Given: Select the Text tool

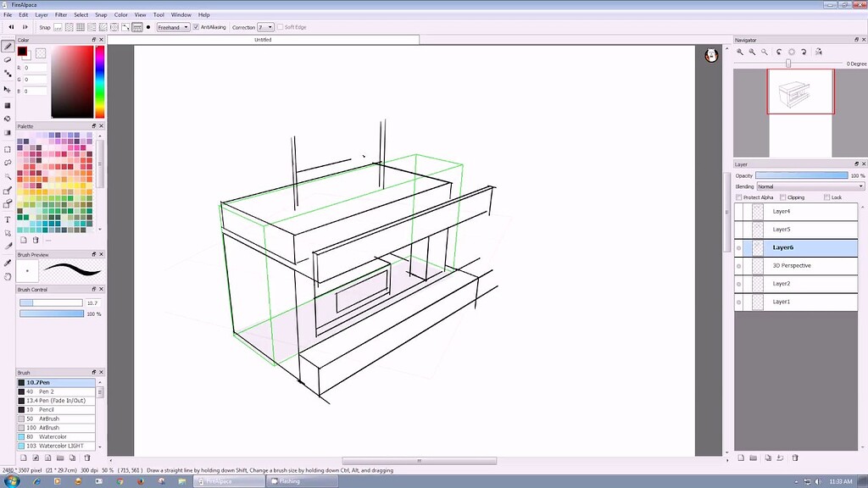Looking at the screenshot, I should pos(8,219).
